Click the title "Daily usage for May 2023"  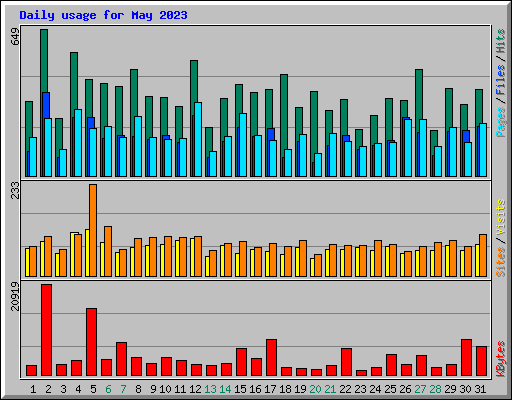pos(103,15)
